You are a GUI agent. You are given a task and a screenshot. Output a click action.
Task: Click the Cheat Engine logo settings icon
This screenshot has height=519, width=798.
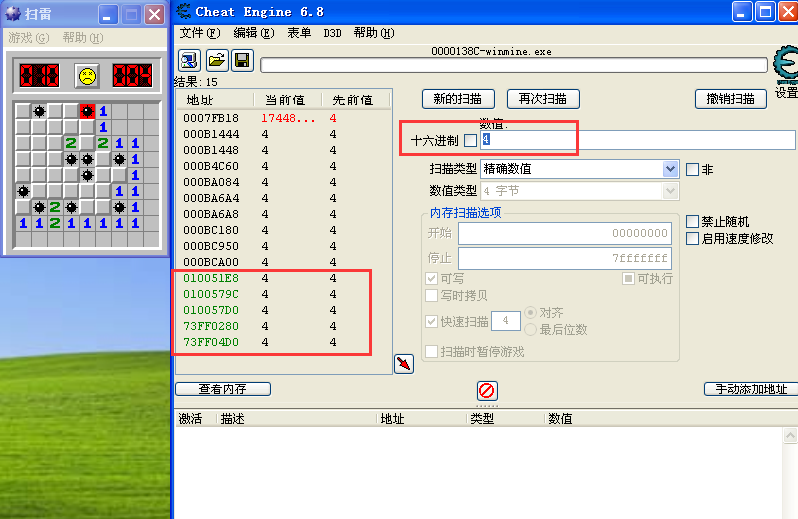[786, 65]
